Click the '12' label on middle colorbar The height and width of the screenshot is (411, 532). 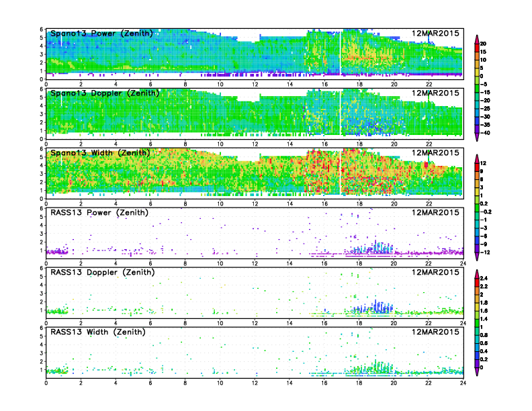coord(483,163)
